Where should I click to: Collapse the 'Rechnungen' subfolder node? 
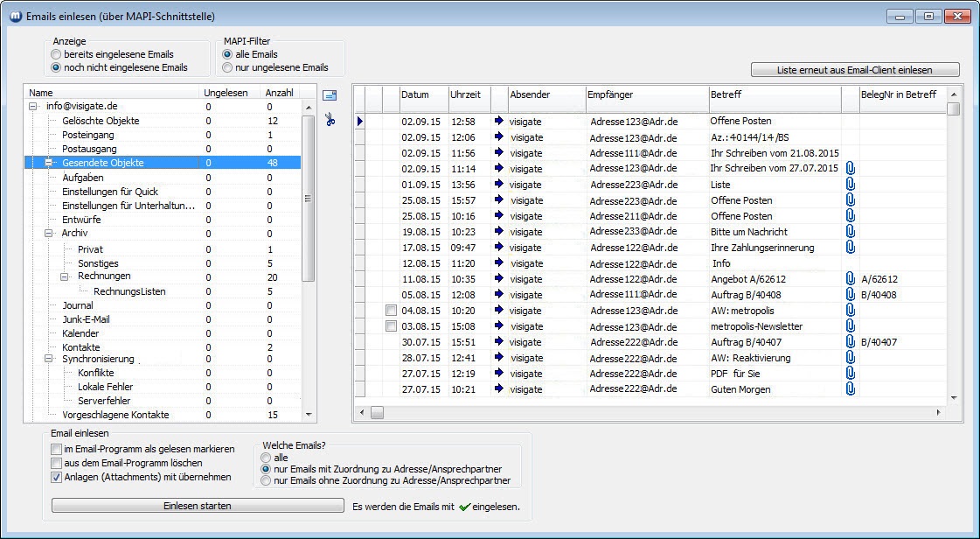pos(65,276)
